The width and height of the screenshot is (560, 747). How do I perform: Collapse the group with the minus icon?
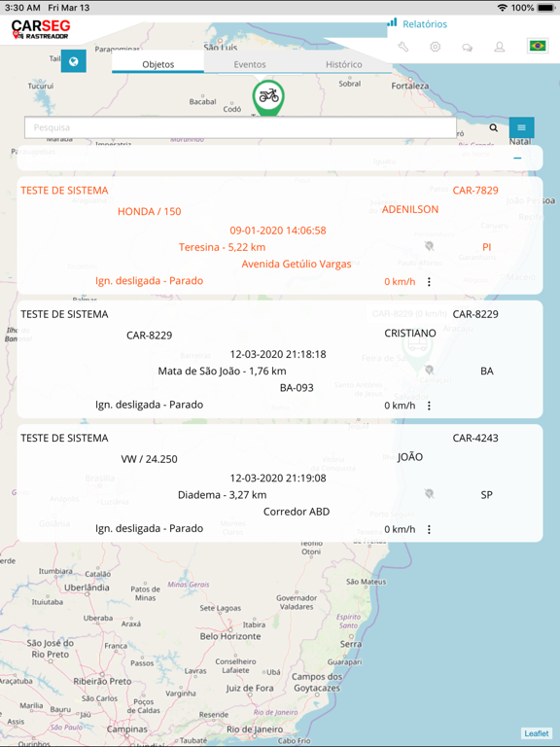point(517,158)
